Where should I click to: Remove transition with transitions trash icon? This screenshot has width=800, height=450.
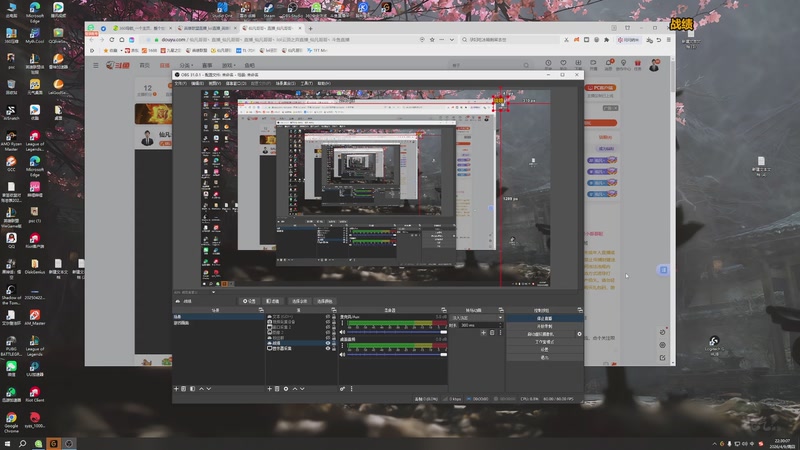492,333
